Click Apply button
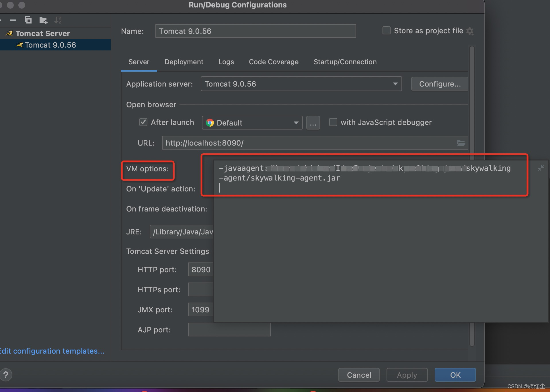Image resolution: width=550 pixels, height=392 pixels. [407, 375]
